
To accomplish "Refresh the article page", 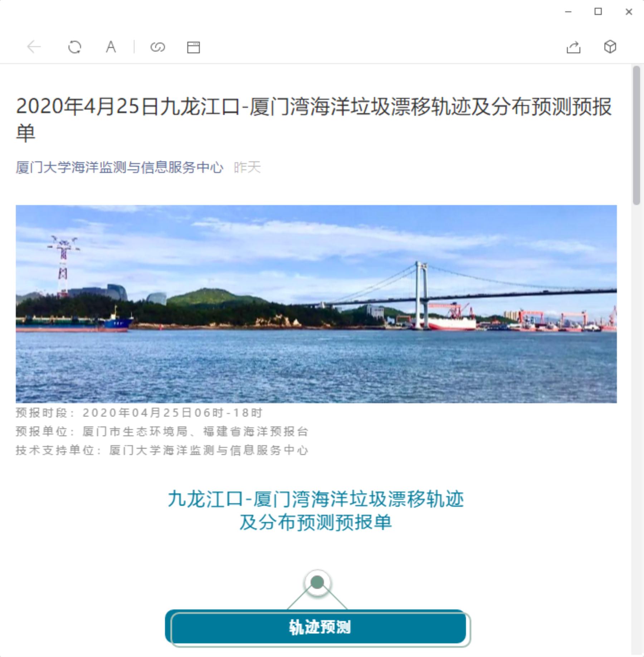I will pos(75,47).
